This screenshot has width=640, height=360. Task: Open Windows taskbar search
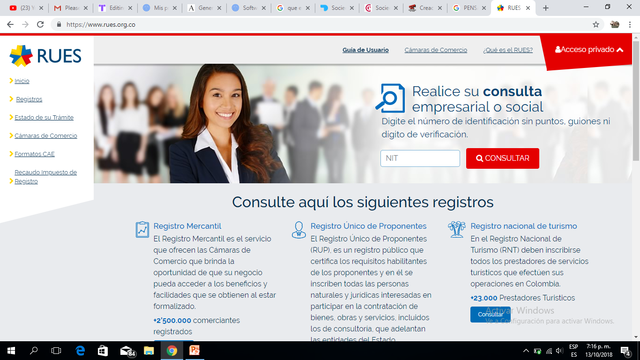coord(34,351)
